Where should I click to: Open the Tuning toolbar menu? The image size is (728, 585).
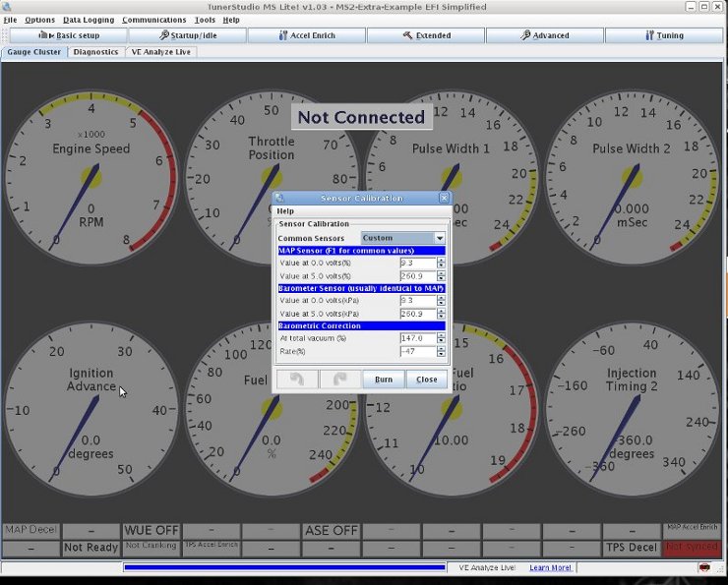(663, 35)
